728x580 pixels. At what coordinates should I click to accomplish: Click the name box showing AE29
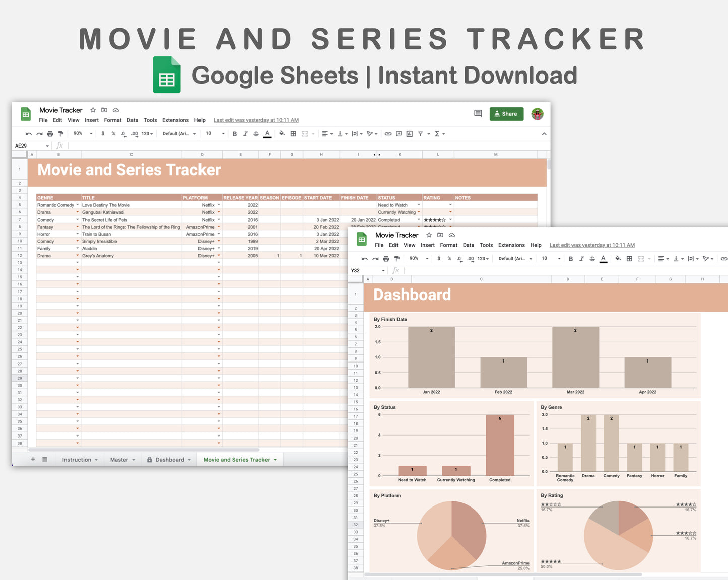coord(29,146)
